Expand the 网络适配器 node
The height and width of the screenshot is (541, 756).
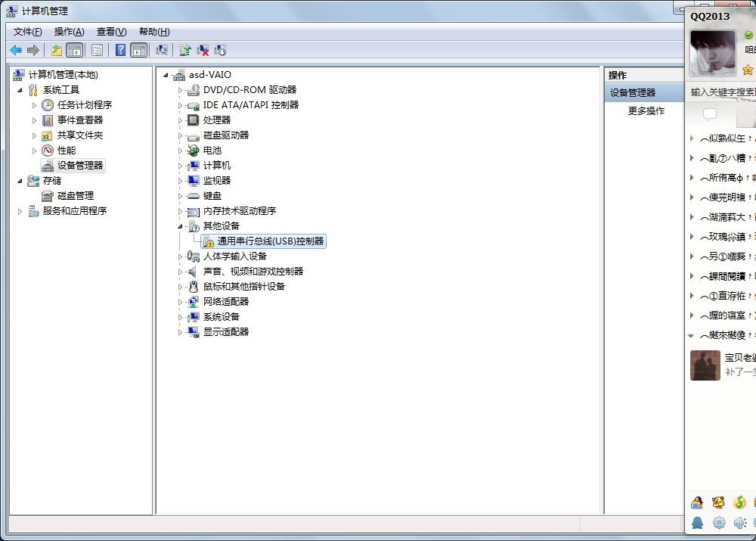[x=181, y=302]
